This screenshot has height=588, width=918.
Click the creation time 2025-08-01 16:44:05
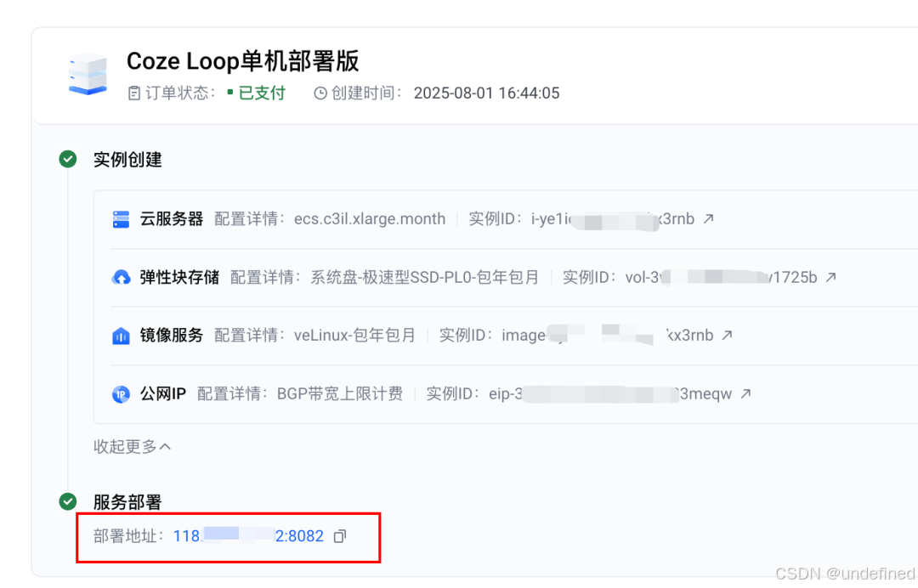click(486, 93)
